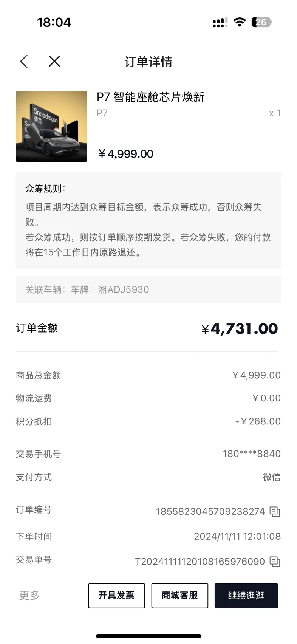Tap the battery indicator showing 25
The width and height of the screenshot is (297, 644).
coord(261,22)
